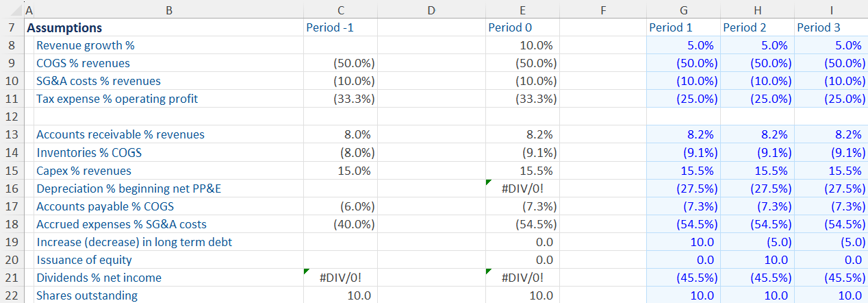Select column G header
The width and height of the screenshot is (868, 303).
click(x=682, y=10)
